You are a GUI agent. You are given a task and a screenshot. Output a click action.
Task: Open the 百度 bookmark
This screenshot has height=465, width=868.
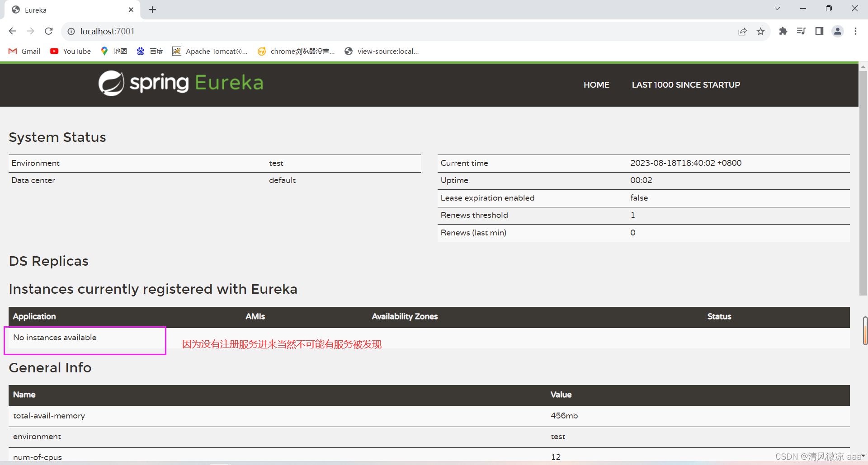click(x=150, y=51)
